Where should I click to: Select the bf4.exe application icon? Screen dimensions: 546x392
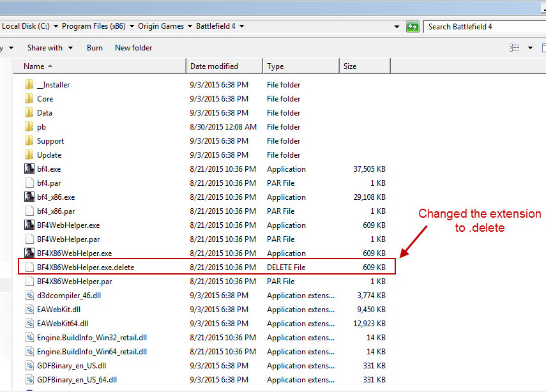coord(29,169)
